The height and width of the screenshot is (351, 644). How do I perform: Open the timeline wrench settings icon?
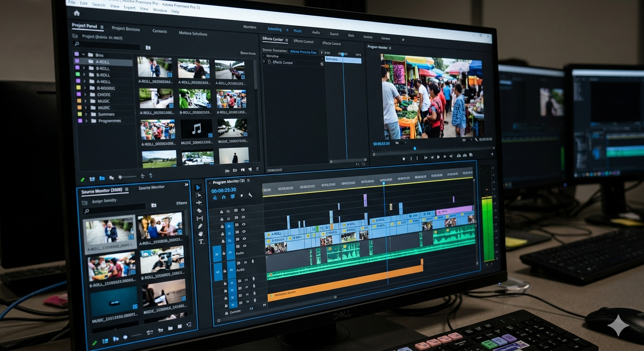click(250, 195)
